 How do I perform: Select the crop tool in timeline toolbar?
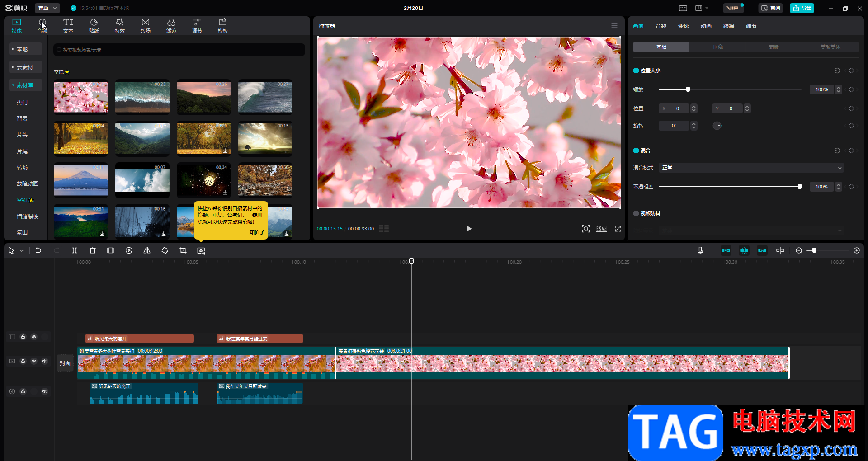pos(183,250)
